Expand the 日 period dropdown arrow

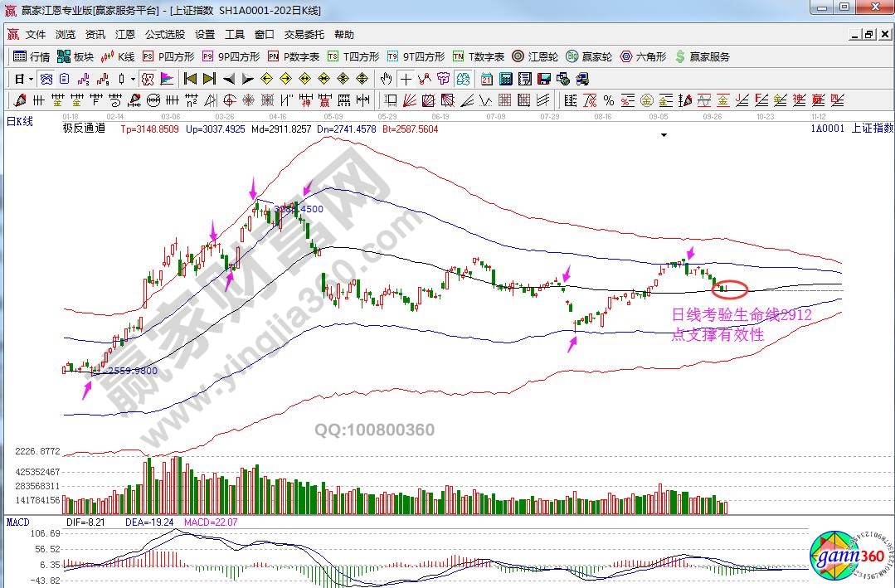32,80
